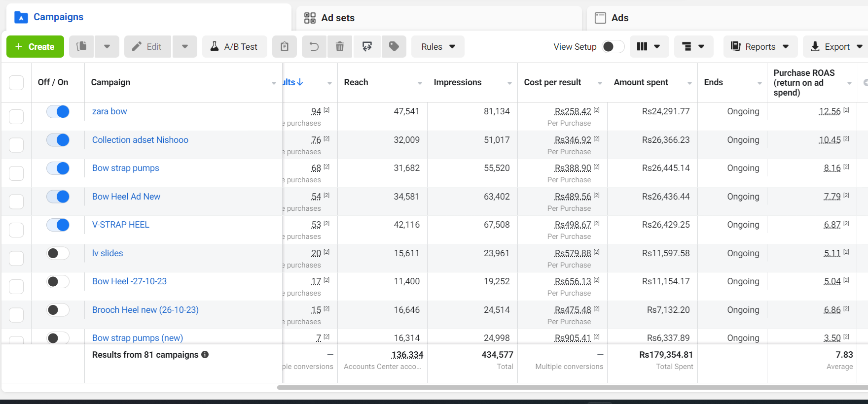Open the V-STRAP HEEL campaign link
This screenshot has width=868, height=404.
[120, 225]
